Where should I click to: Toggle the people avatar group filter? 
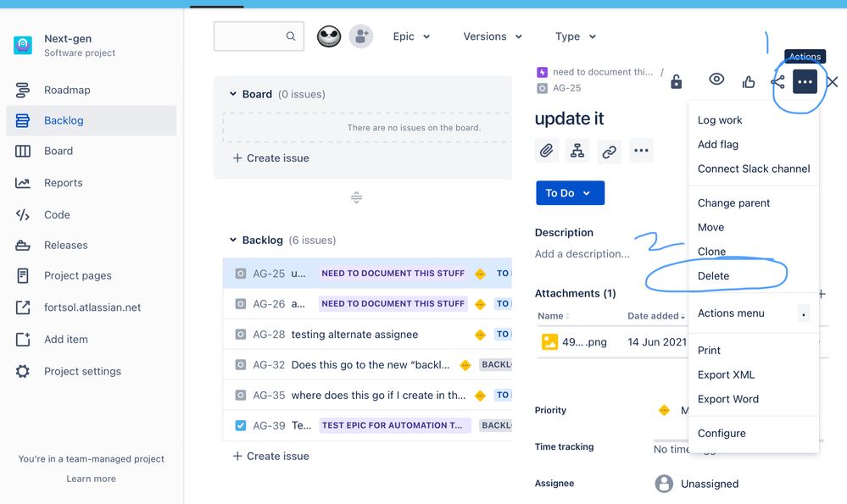pos(360,36)
